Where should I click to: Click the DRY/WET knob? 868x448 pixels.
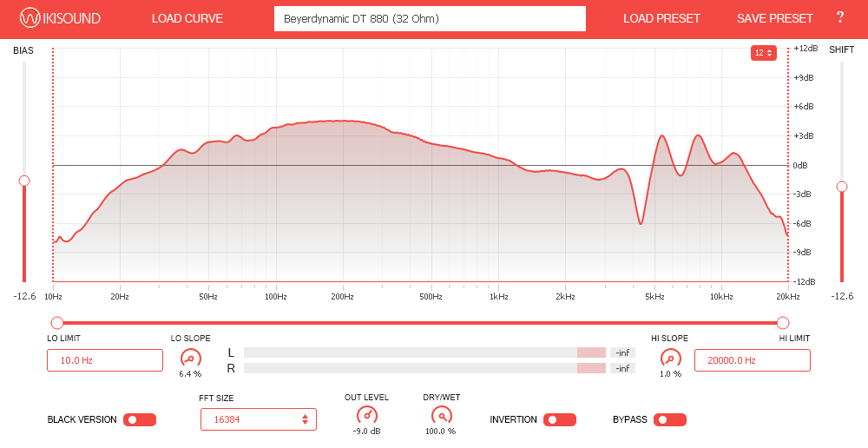(x=441, y=415)
